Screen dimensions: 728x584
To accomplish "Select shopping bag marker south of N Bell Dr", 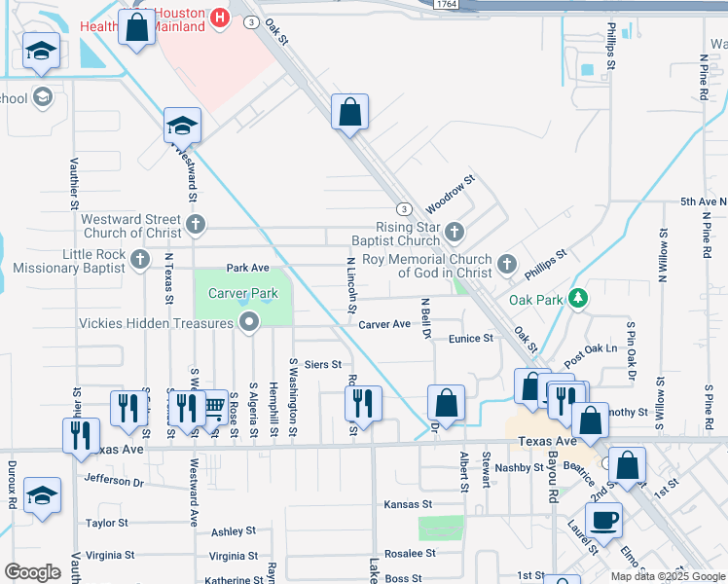I will click(x=446, y=404).
